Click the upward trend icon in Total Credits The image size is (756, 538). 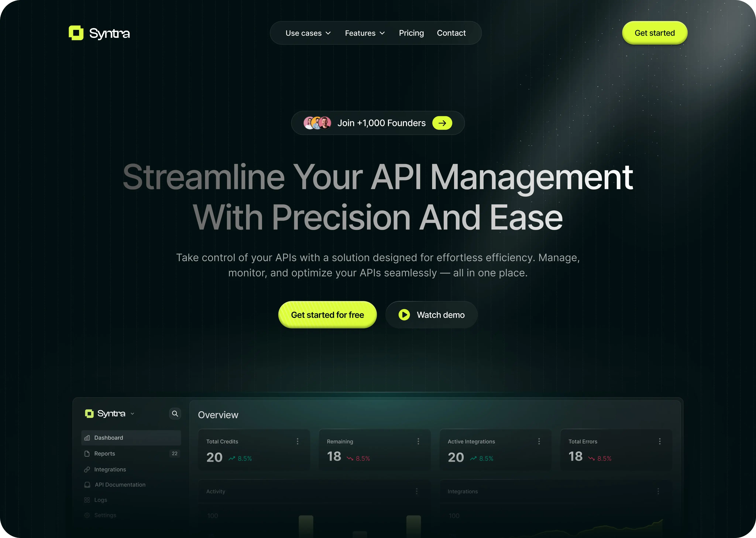coord(232,459)
